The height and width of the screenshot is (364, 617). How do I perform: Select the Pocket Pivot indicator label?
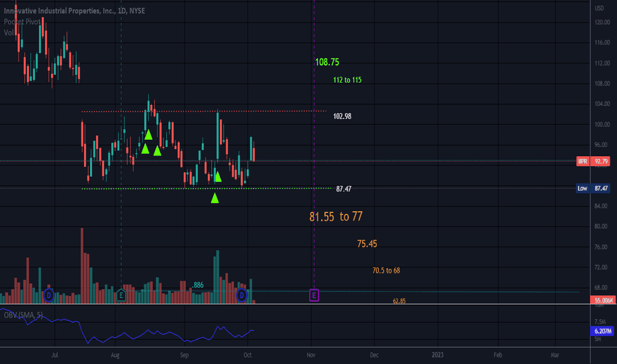(x=22, y=22)
